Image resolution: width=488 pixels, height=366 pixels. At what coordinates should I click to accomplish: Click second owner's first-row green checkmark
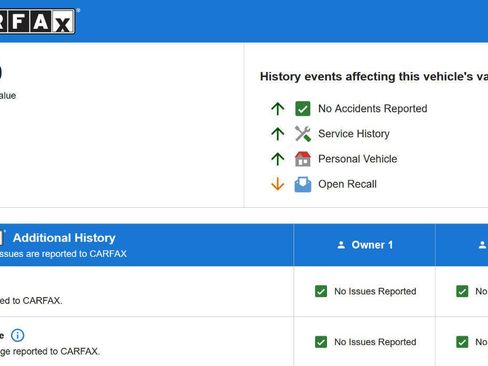coord(462,291)
